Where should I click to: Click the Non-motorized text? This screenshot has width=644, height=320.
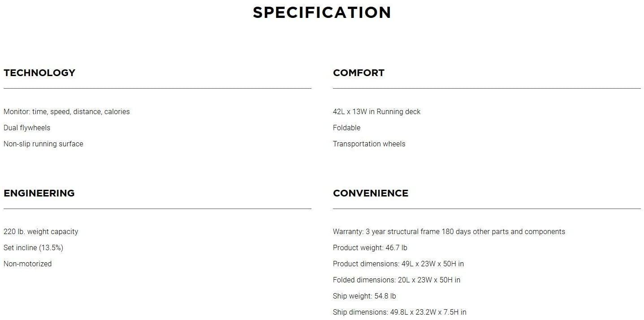(28, 264)
